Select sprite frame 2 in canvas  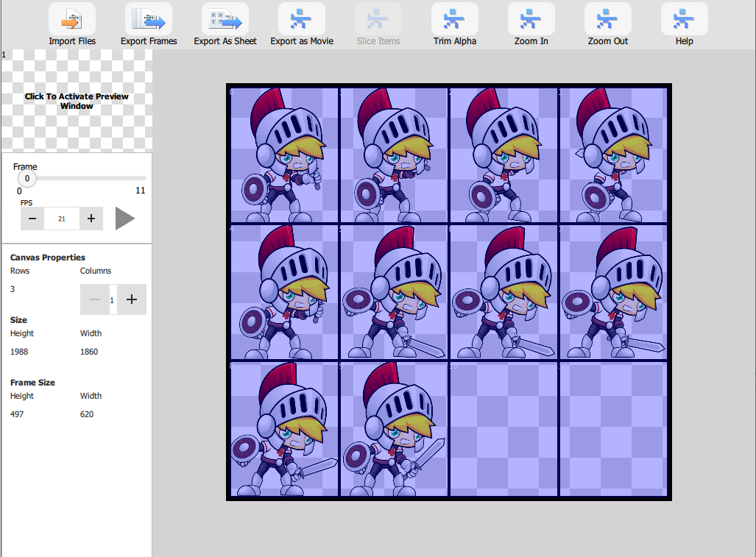click(504, 155)
